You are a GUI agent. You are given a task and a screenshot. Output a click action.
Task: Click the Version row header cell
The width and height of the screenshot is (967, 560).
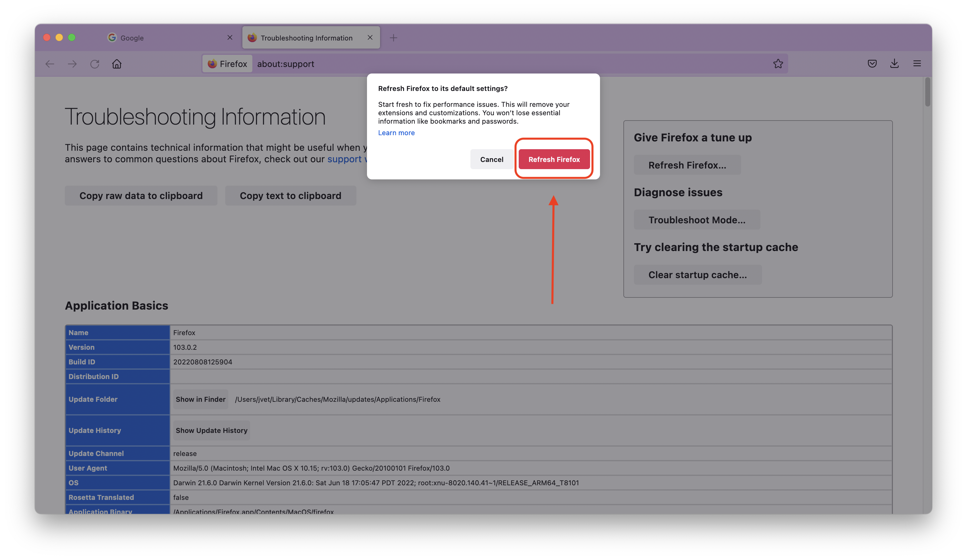point(117,347)
